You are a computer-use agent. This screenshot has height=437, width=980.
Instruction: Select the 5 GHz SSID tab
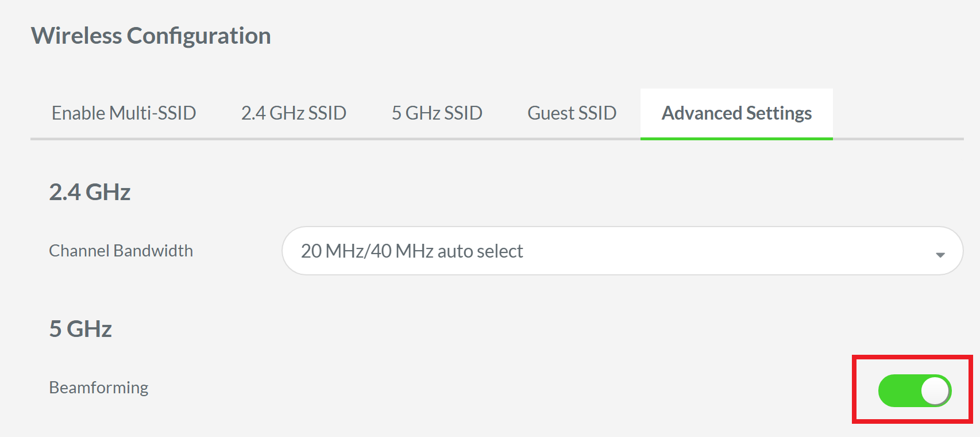437,113
